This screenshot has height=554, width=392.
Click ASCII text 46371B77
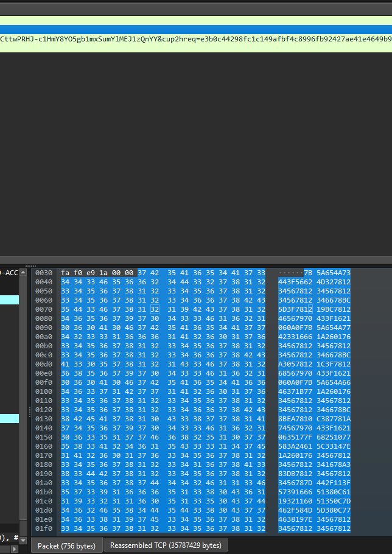(x=295, y=391)
